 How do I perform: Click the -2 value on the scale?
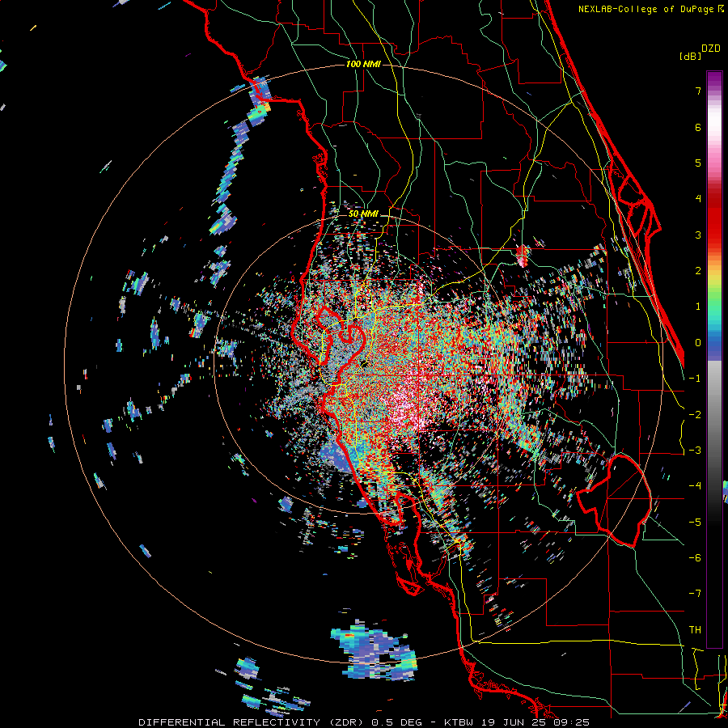pos(695,415)
